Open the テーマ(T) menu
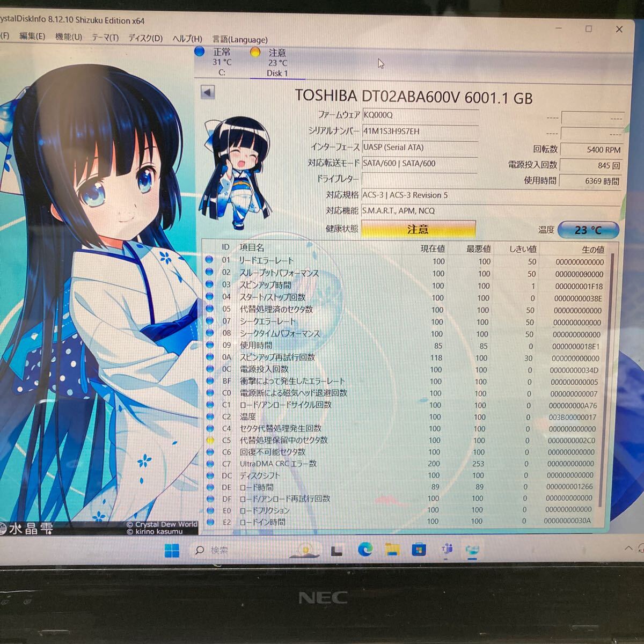 coord(105,39)
